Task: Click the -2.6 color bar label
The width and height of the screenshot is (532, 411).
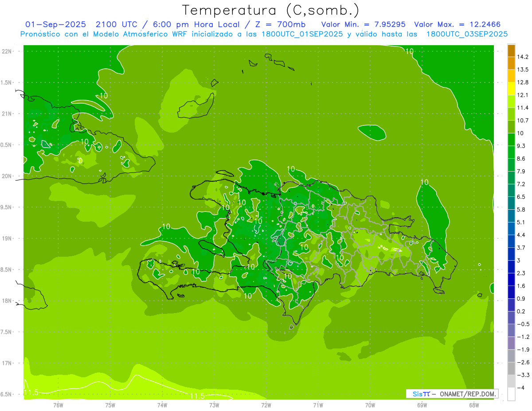Action: pyautogui.click(x=523, y=362)
